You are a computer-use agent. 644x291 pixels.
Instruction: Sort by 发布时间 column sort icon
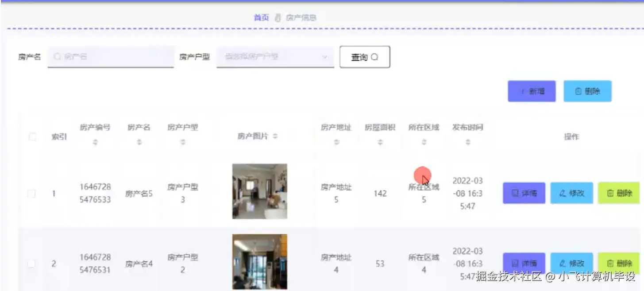(468, 142)
